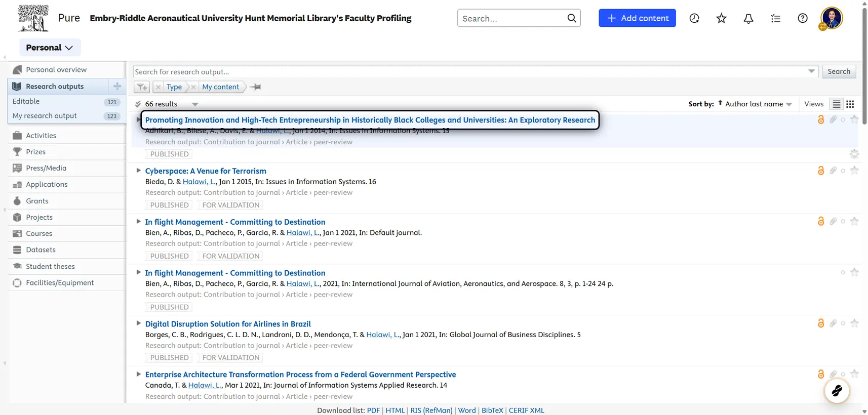Remove the Type filter with its X
The height and width of the screenshot is (415, 868).
coord(159,87)
